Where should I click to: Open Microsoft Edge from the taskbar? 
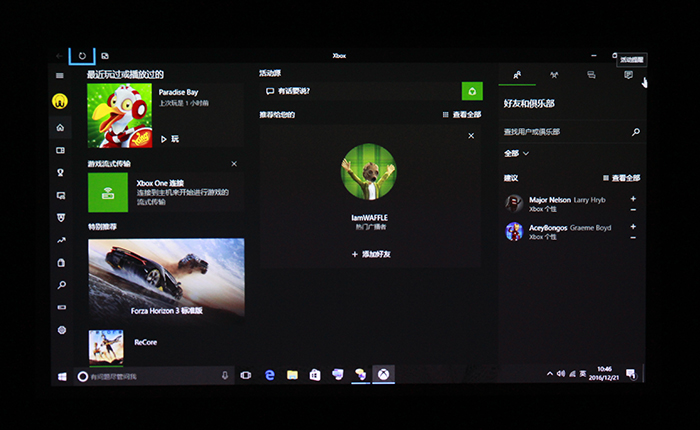[x=270, y=375]
